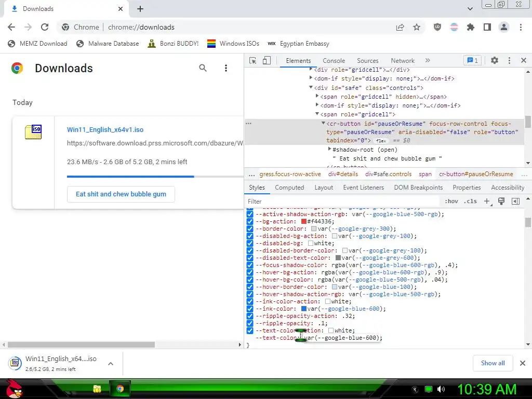Search downloads with the magnifier icon
Viewport: 532px width, 399px height.
(x=203, y=68)
